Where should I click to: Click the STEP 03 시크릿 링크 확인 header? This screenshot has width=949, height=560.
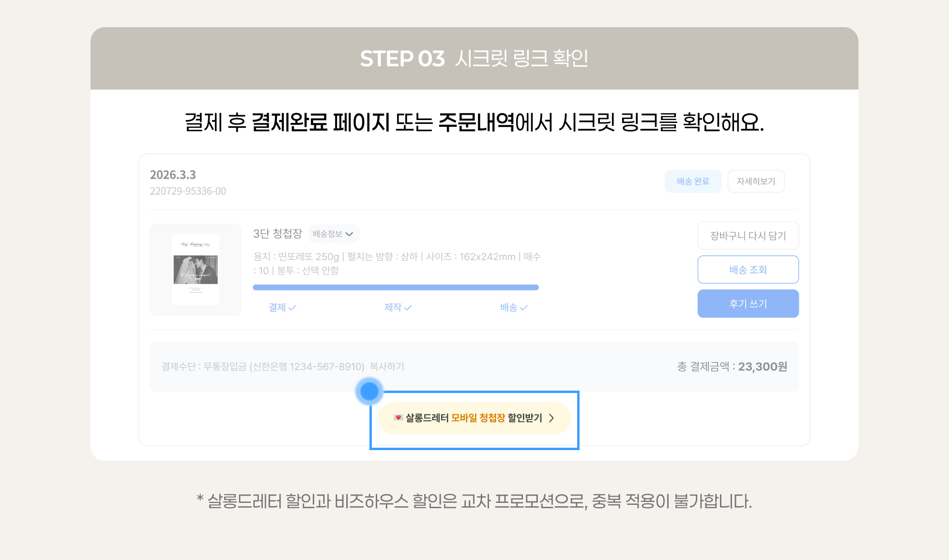(x=474, y=59)
